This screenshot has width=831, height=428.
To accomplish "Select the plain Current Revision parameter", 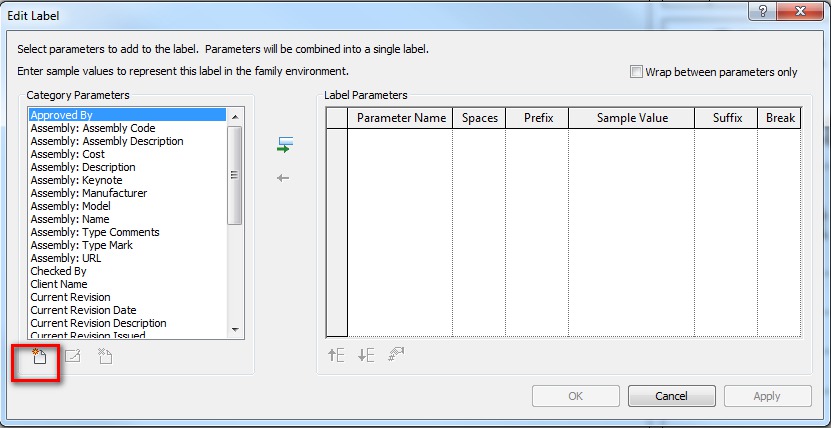I will (x=128, y=297).
